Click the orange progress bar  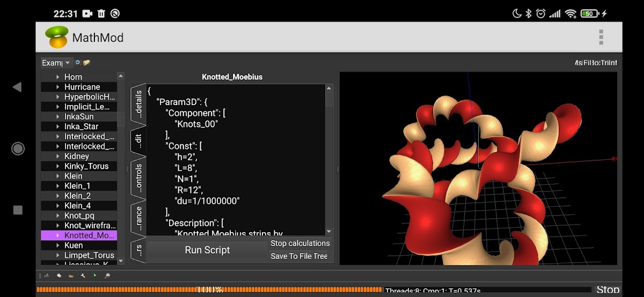(209, 290)
